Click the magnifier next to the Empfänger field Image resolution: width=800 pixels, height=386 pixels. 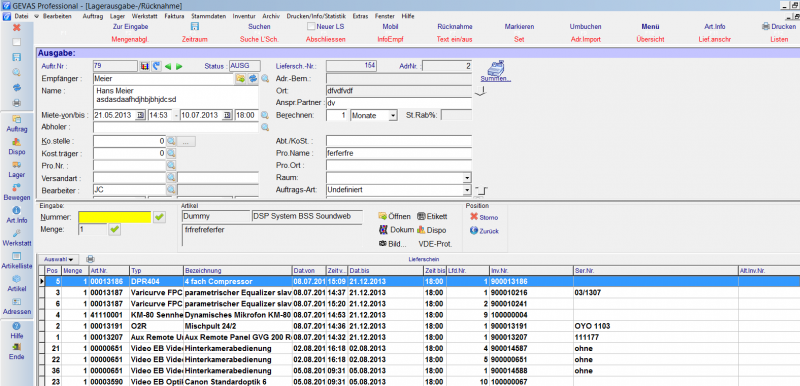[265, 79]
